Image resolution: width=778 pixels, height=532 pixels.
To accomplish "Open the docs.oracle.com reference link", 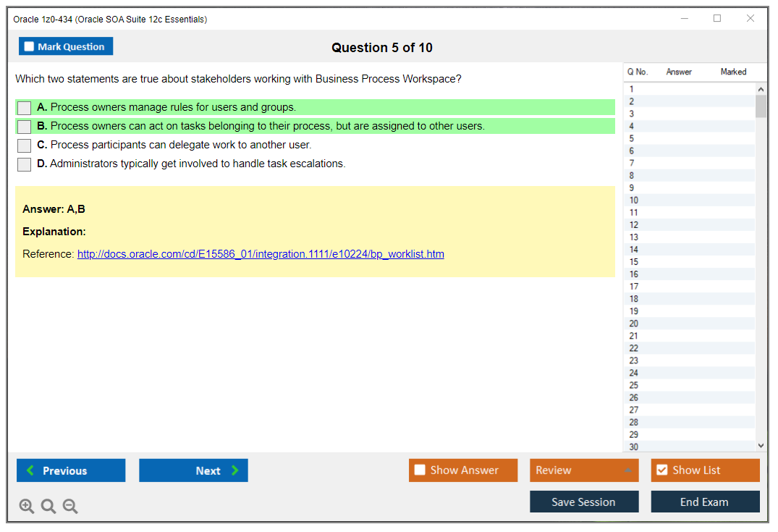I will click(x=261, y=254).
